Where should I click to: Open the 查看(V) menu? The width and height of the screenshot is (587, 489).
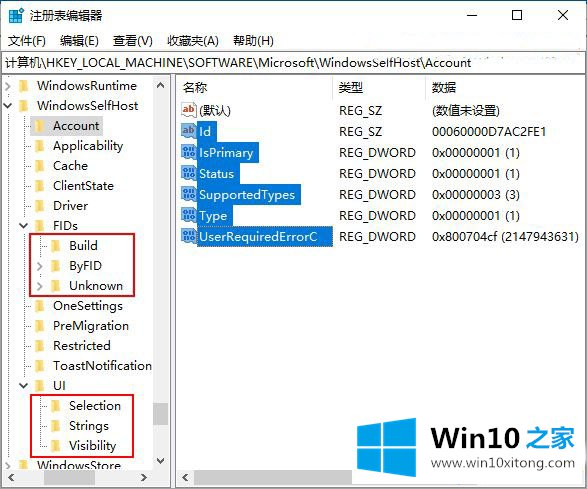coord(133,40)
